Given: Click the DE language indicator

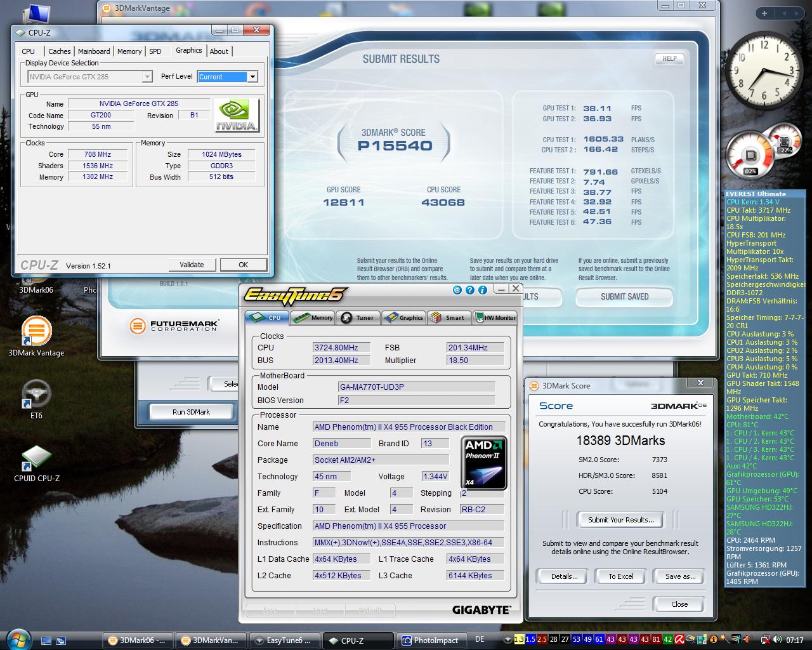Looking at the screenshot, I should (480, 640).
